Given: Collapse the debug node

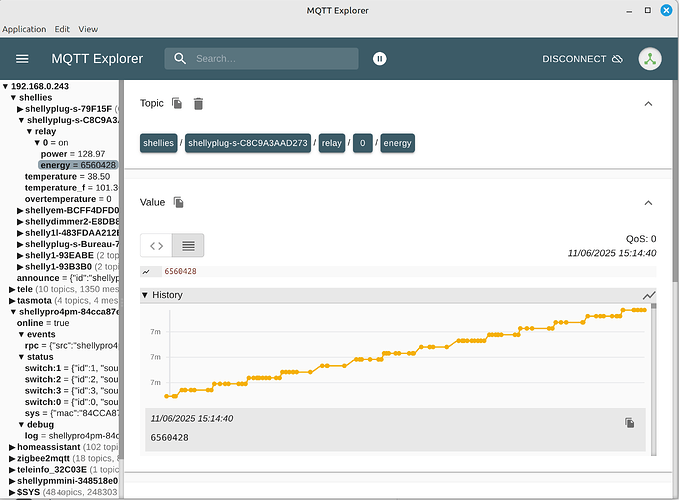Looking at the screenshot, I should click(x=21, y=425).
